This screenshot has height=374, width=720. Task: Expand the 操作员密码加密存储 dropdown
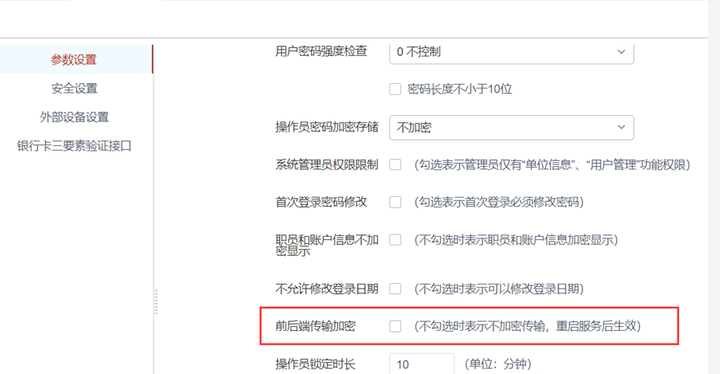(x=512, y=127)
